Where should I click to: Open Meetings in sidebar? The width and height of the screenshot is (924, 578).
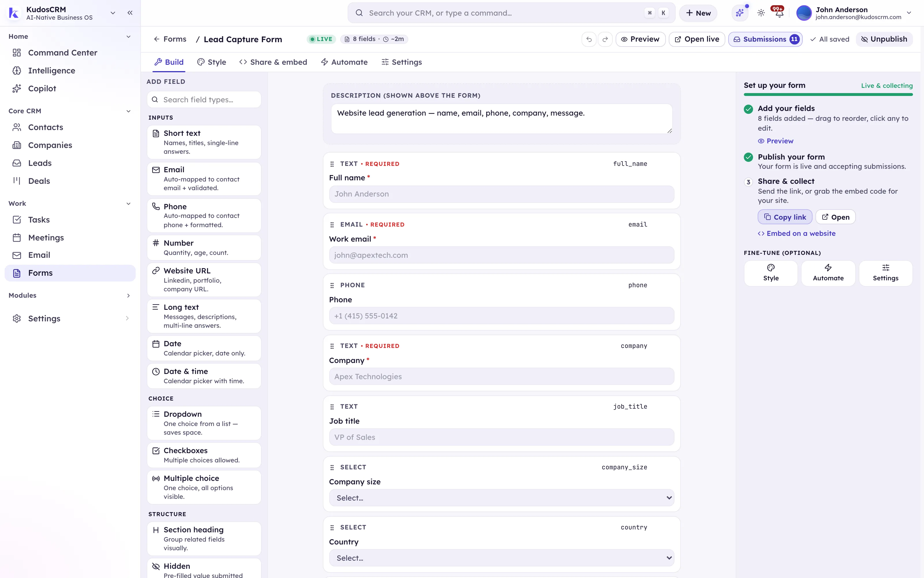click(x=70, y=238)
